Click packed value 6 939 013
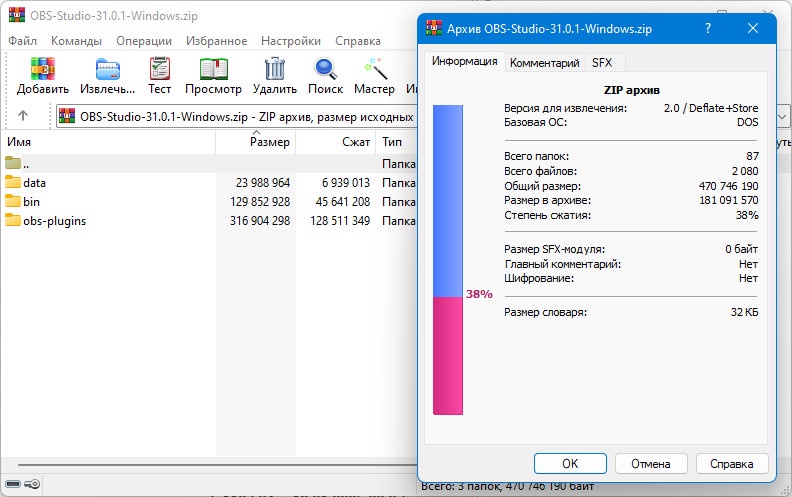 pyautogui.click(x=346, y=182)
